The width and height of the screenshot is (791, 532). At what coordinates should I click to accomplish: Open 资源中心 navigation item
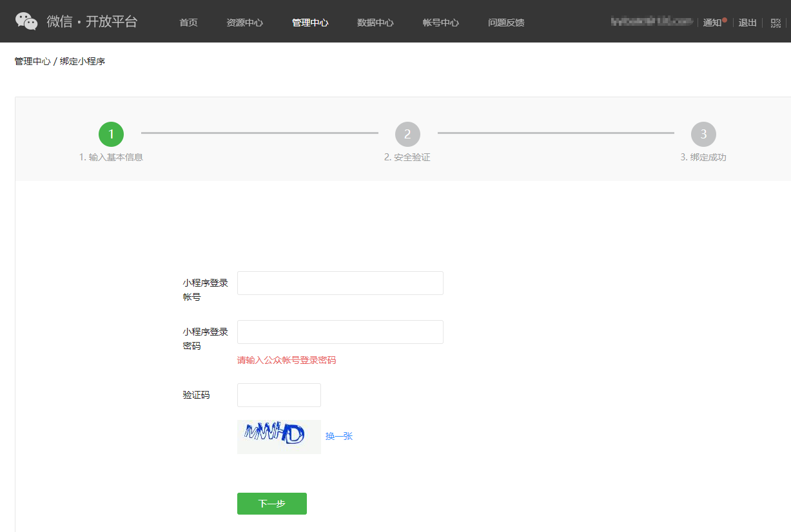click(244, 23)
